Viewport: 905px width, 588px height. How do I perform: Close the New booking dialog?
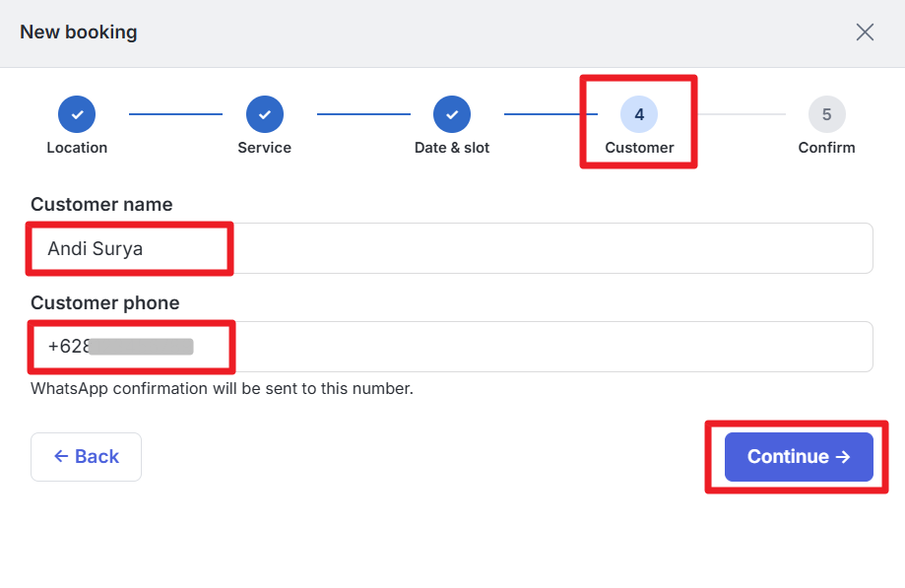[865, 33]
